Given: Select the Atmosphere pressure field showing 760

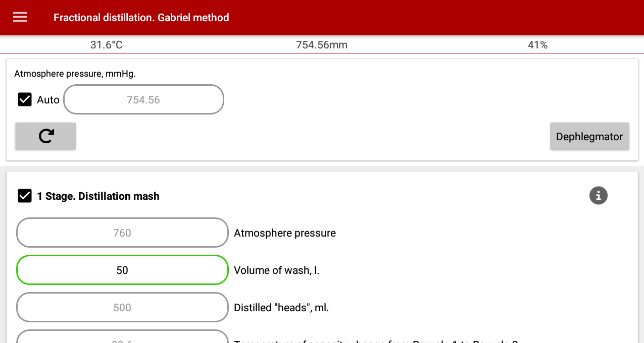Looking at the screenshot, I should pyautogui.click(x=122, y=233).
